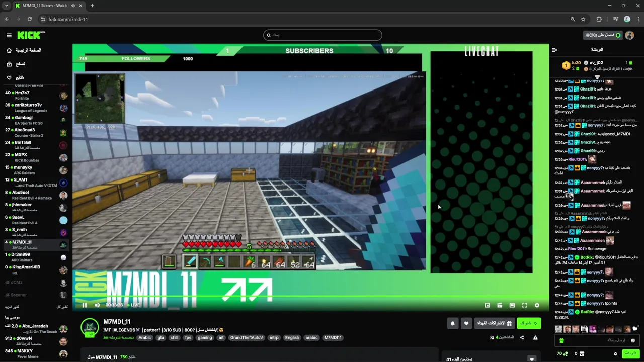Screen dimensions: 644x362
Task: Share the stream via share icon
Action: tap(522, 337)
